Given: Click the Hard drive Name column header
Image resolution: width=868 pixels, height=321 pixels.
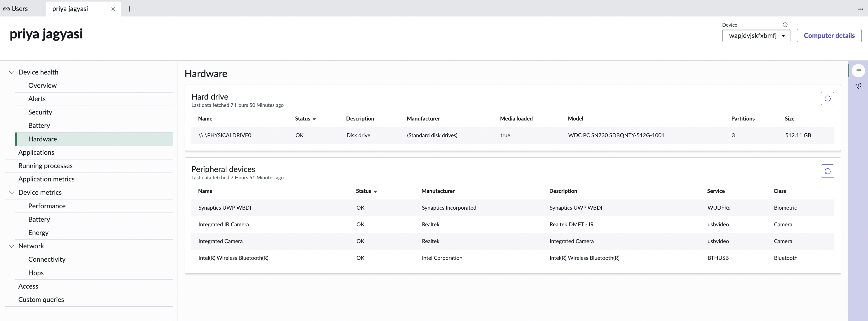Looking at the screenshot, I should click(x=205, y=119).
